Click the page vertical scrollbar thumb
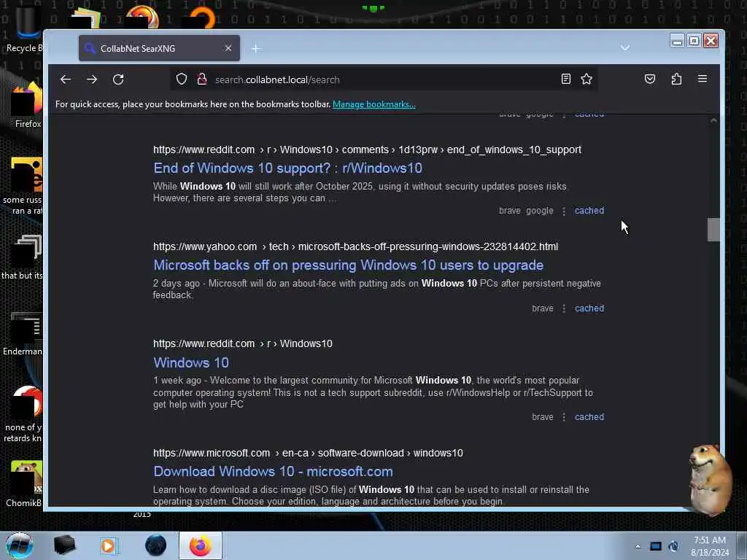 (713, 230)
